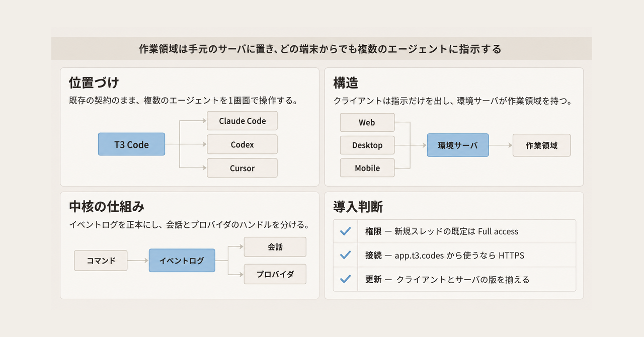Click the 中核の仕組み heading
Viewport: 644px width, 337px height.
click(106, 206)
